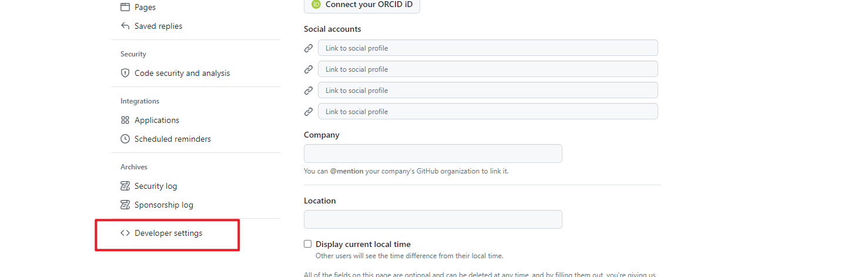Viewport: 868px width, 277px height.
Task: Enable Display current local time checkbox
Action: point(307,244)
